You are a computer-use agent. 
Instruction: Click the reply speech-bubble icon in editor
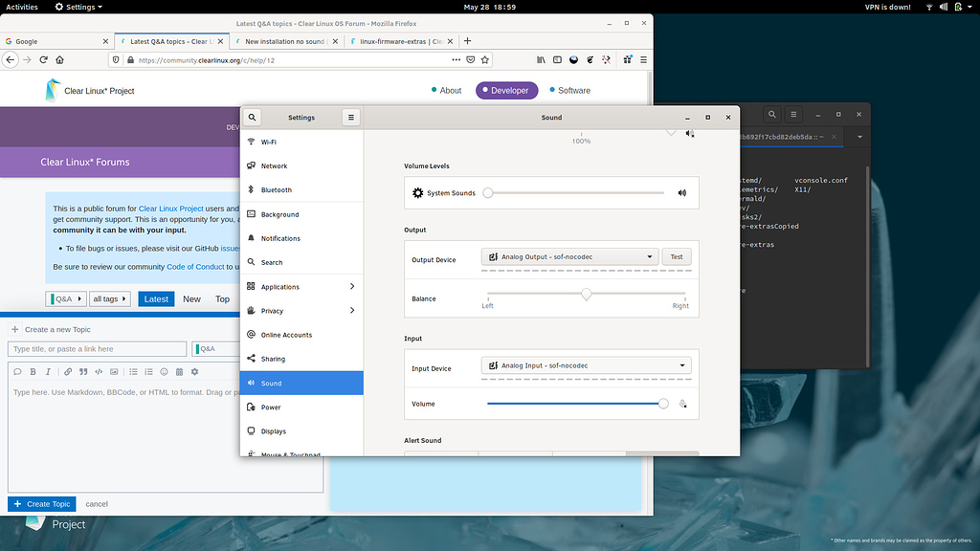(17, 372)
